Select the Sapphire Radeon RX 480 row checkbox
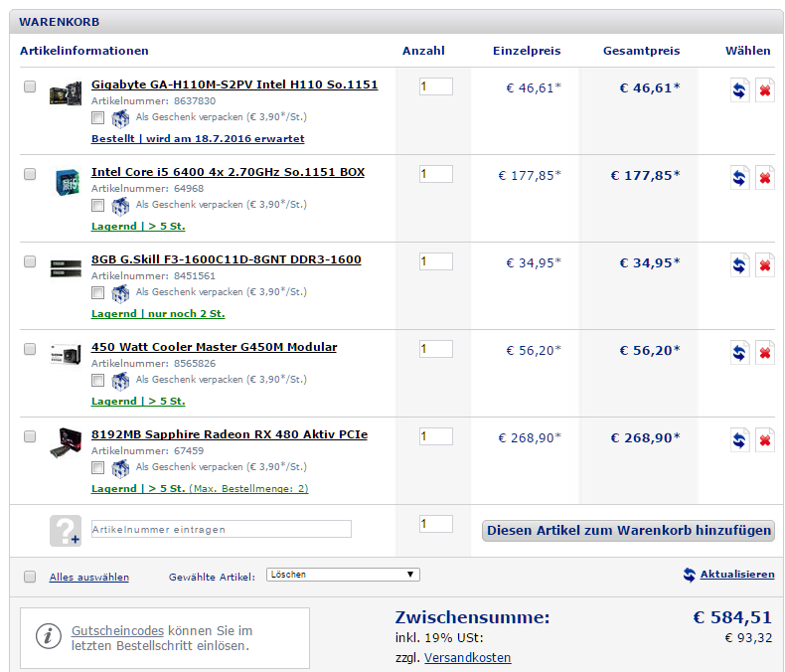 pyautogui.click(x=30, y=436)
